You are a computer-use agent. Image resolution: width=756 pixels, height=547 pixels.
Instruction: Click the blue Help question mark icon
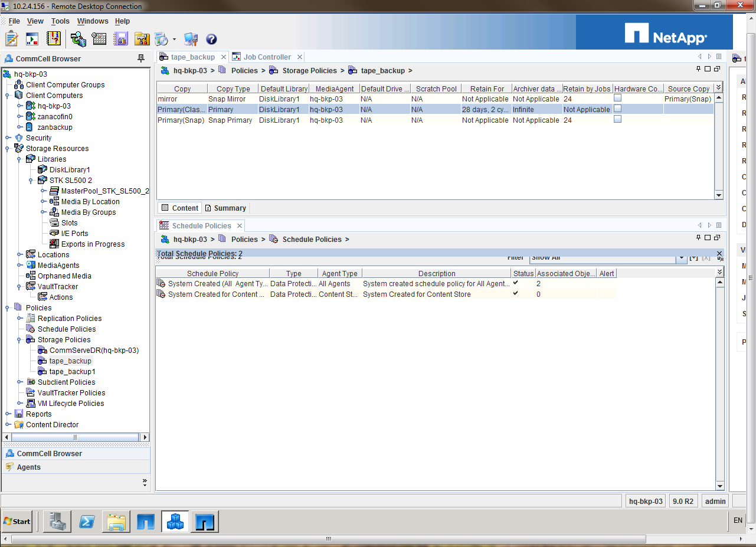(x=211, y=39)
